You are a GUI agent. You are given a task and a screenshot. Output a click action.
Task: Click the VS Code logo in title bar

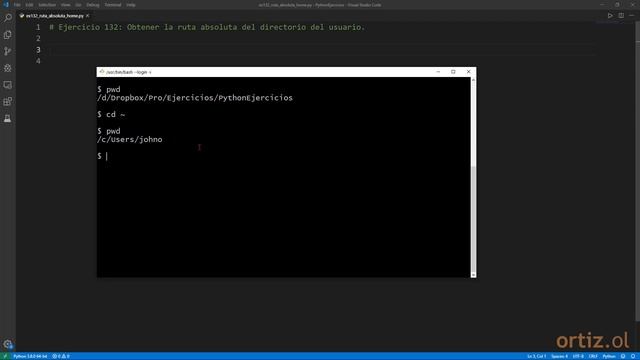6,5
